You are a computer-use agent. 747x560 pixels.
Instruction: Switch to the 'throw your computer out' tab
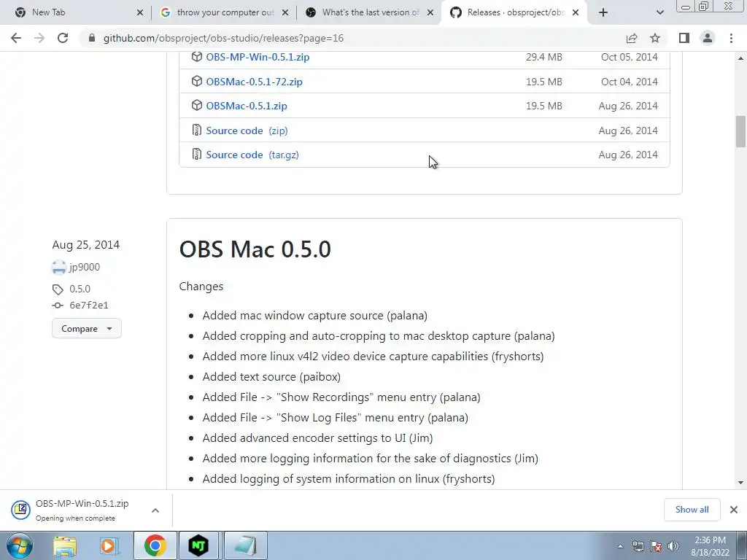pyautogui.click(x=224, y=12)
